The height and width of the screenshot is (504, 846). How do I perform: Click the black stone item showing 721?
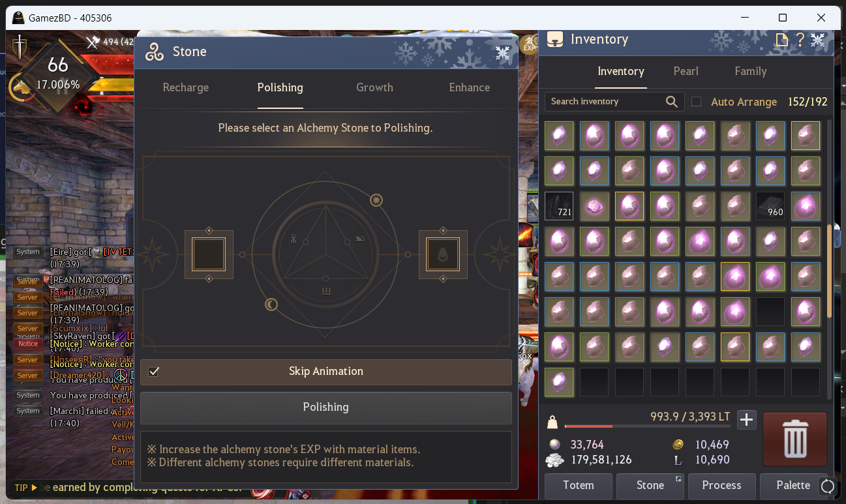[x=559, y=206]
